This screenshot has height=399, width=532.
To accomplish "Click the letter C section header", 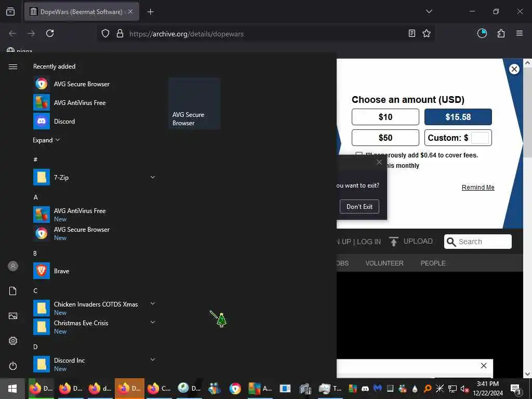I will click(x=35, y=291).
